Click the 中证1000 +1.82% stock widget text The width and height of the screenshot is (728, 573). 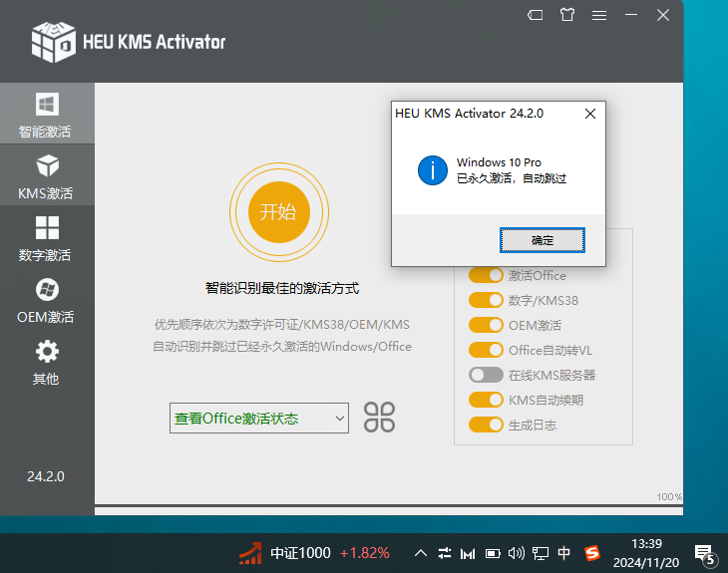(330, 553)
